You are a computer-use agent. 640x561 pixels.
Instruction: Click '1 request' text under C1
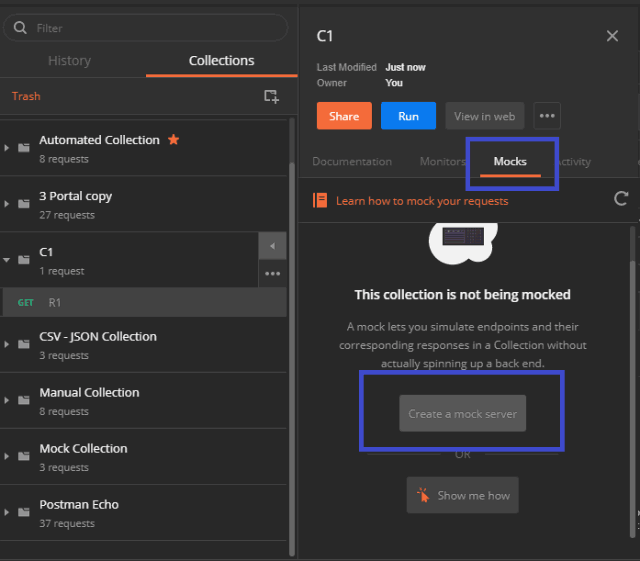tap(62, 271)
